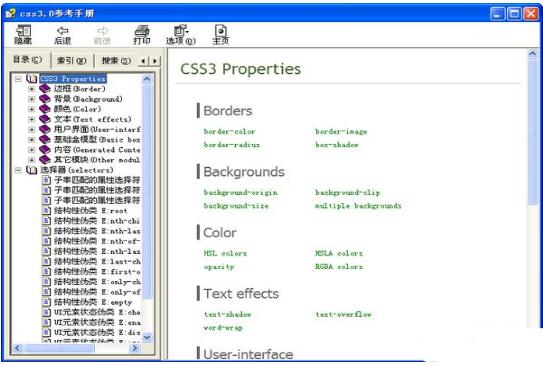Image resolution: width=543 pixels, height=365 pixels.
Task: Expand the 背景 (Background) node
Action: click(x=32, y=99)
